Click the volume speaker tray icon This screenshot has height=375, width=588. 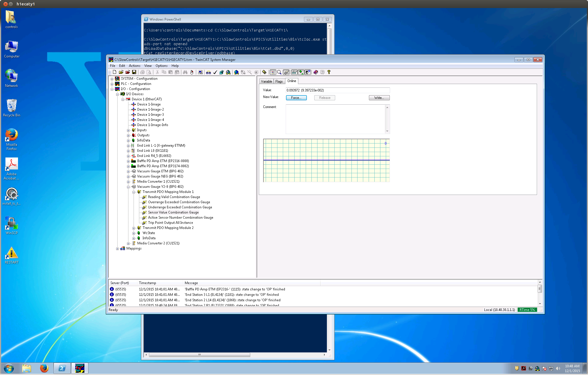[x=558, y=368]
